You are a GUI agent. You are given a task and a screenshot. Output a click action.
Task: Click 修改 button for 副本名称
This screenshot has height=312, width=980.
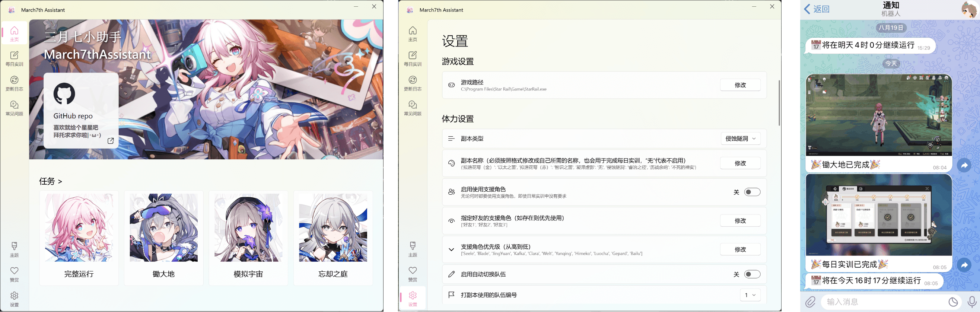point(740,163)
